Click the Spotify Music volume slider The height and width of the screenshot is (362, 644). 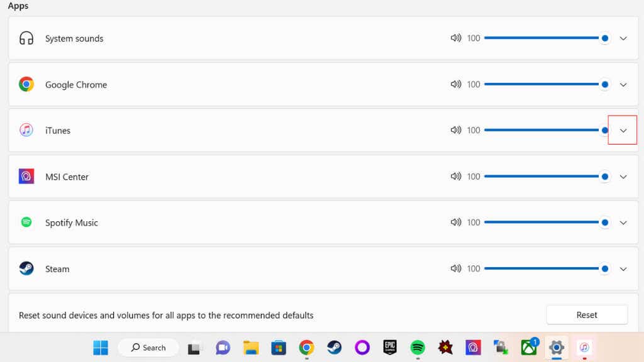(547, 222)
